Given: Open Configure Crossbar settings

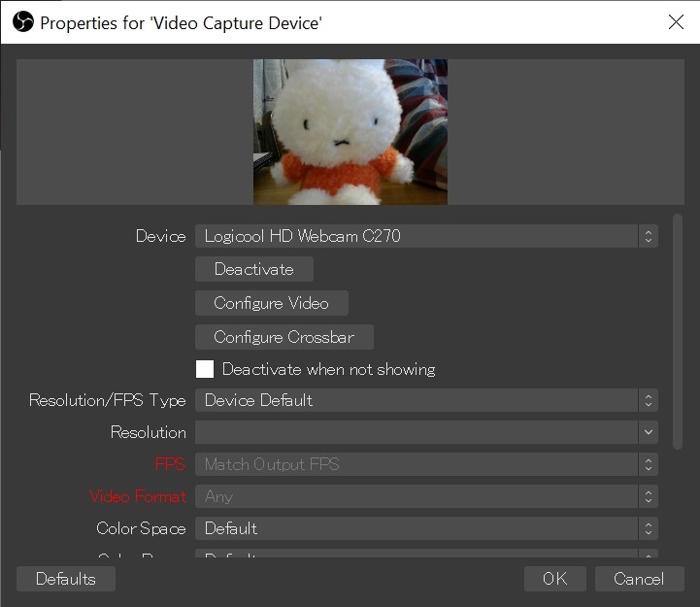Looking at the screenshot, I should 284,337.
